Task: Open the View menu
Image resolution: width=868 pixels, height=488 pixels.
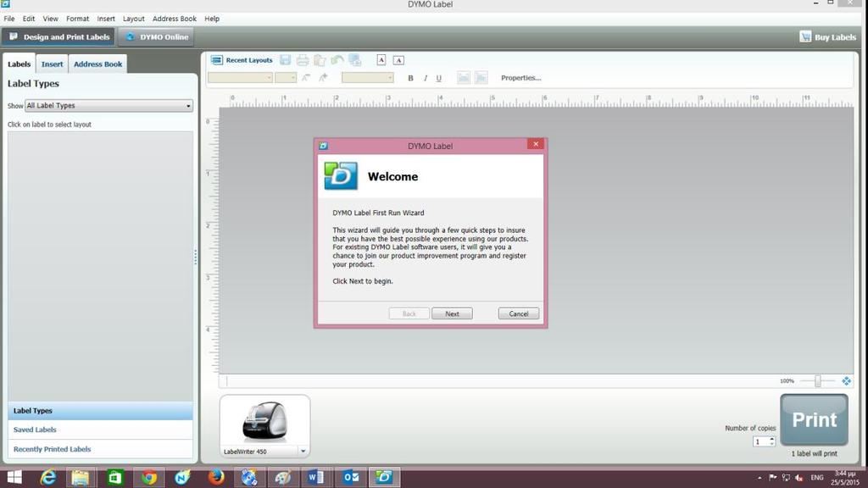Action: pos(50,19)
